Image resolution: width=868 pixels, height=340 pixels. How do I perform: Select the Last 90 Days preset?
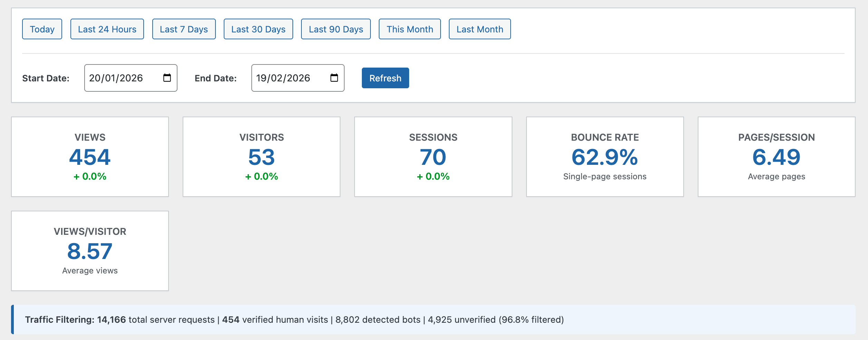pos(336,29)
